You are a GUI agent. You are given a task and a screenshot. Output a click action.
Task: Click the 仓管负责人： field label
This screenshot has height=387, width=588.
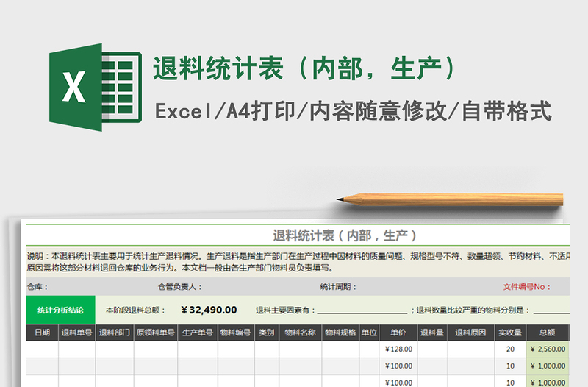pos(180,287)
